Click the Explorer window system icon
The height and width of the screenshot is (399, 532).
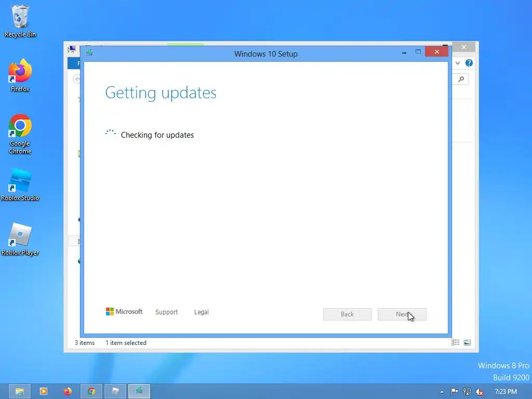72,49
